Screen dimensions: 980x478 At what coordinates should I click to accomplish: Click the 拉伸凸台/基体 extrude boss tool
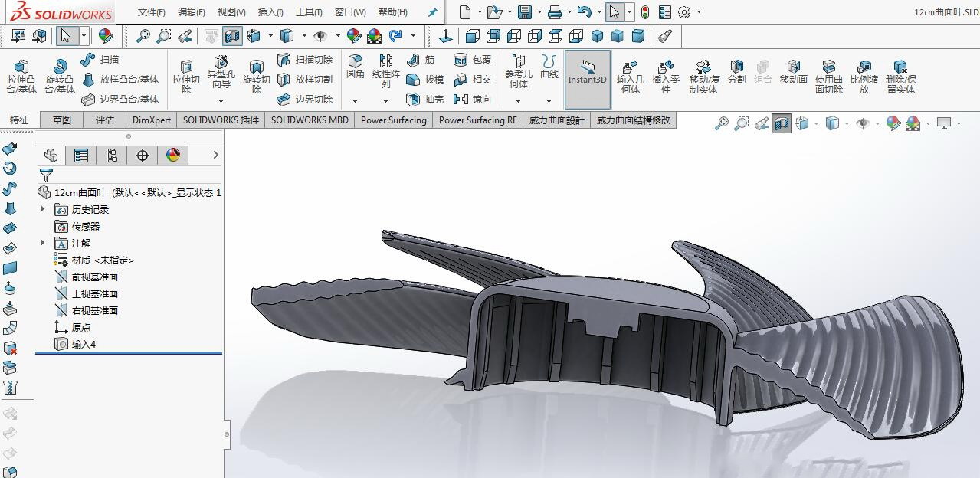click(21, 77)
